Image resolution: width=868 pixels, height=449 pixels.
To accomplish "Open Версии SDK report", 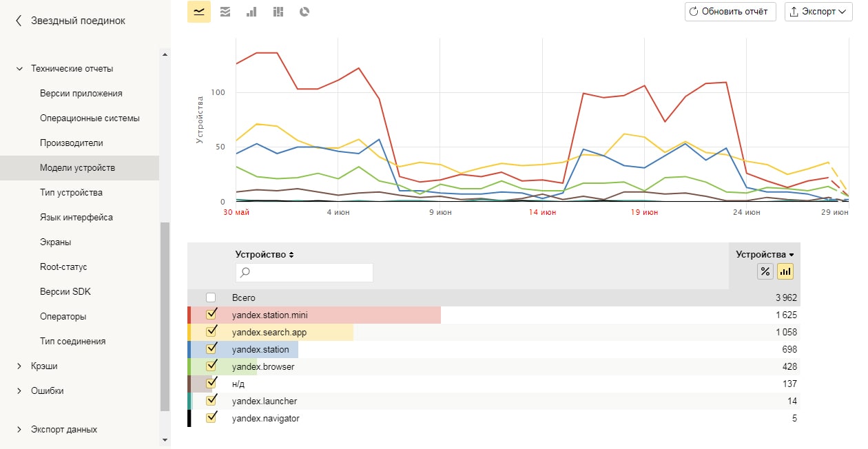I will coord(65,292).
